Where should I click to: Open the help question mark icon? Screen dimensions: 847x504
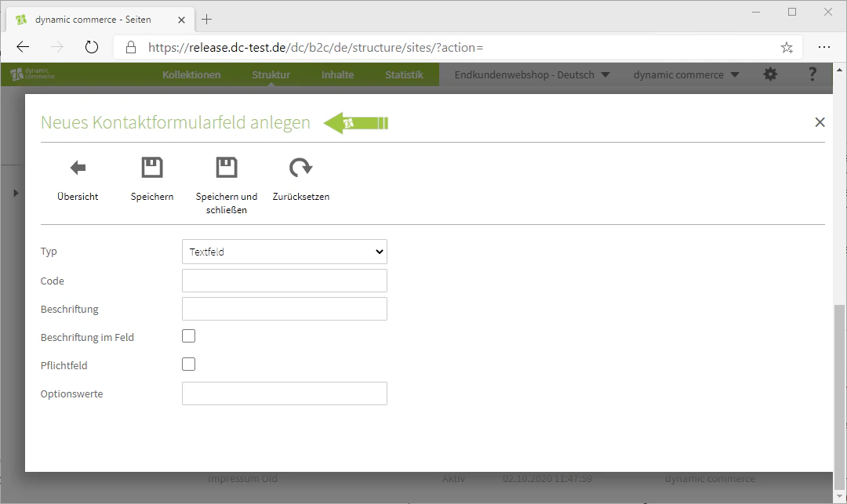point(812,74)
